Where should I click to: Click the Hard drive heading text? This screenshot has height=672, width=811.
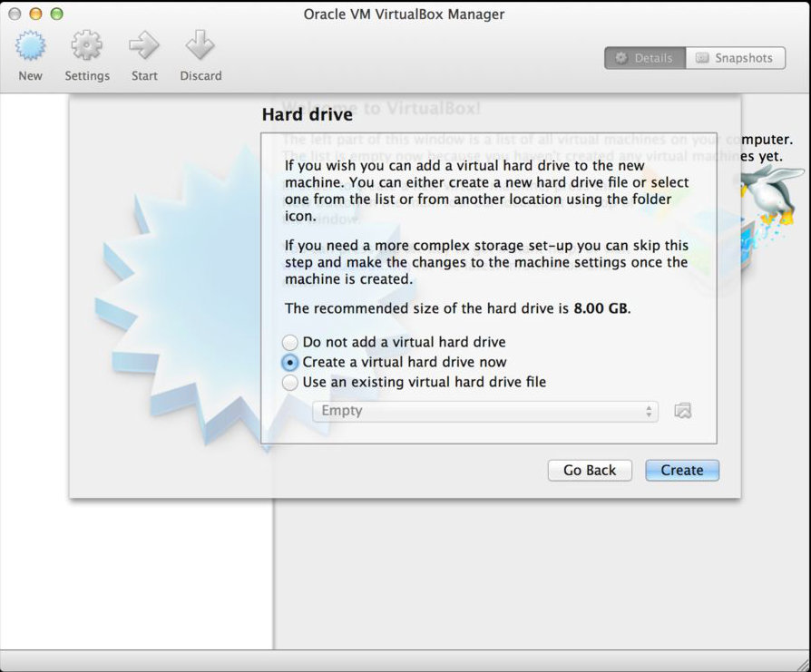(308, 114)
